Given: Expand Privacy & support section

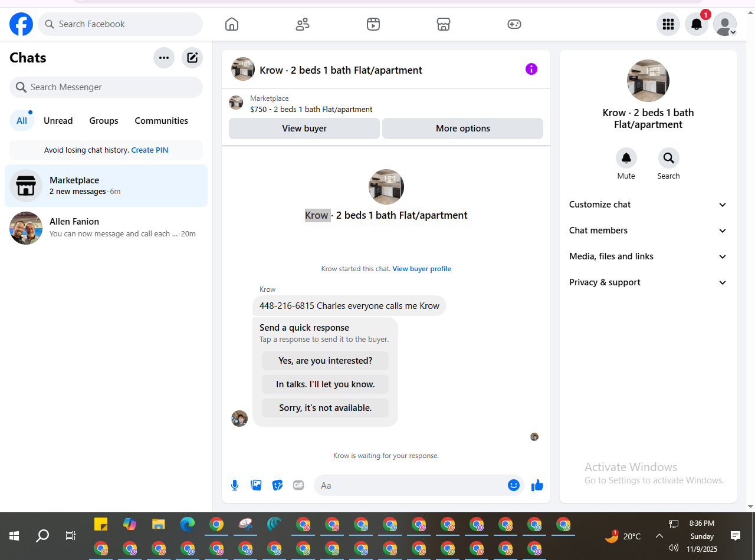Looking at the screenshot, I should pyautogui.click(x=648, y=282).
